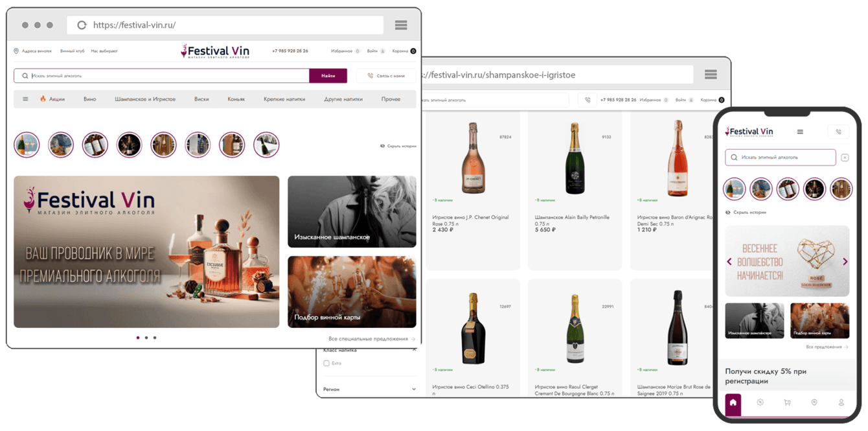This screenshot has width=868, height=431.
Task: Click the reload icon in the front browser
Action: click(x=82, y=25)
